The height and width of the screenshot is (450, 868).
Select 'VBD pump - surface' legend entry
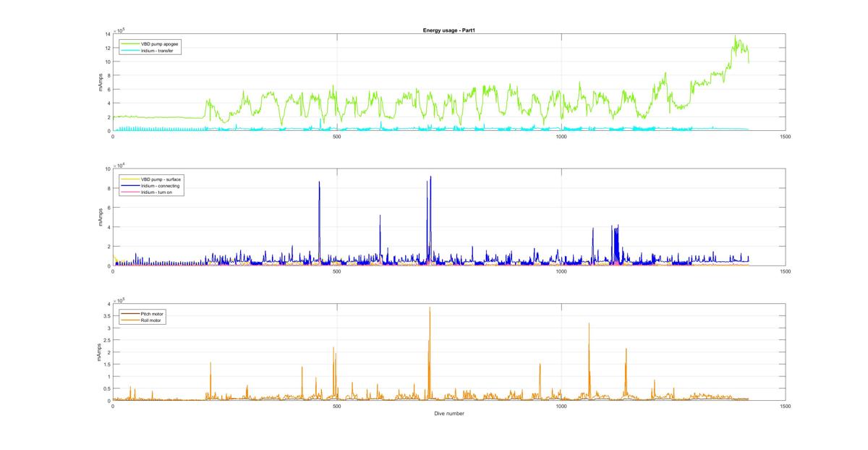point(161,179)
